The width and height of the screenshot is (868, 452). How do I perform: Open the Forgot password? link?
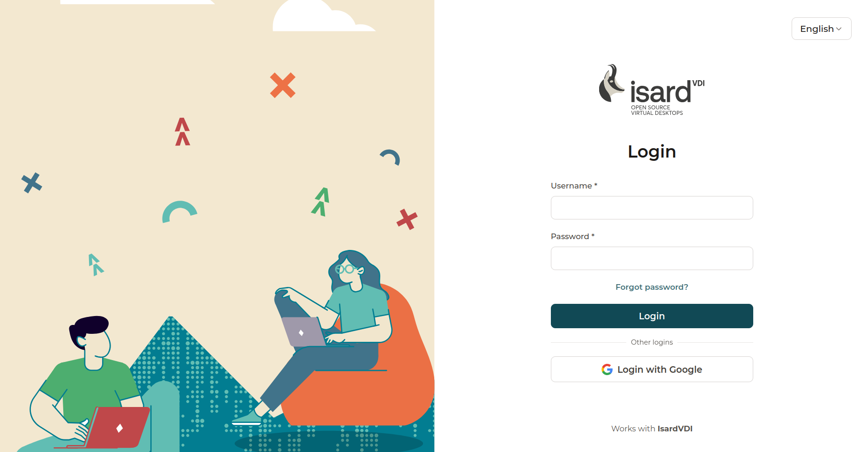(x=652, y=287)
